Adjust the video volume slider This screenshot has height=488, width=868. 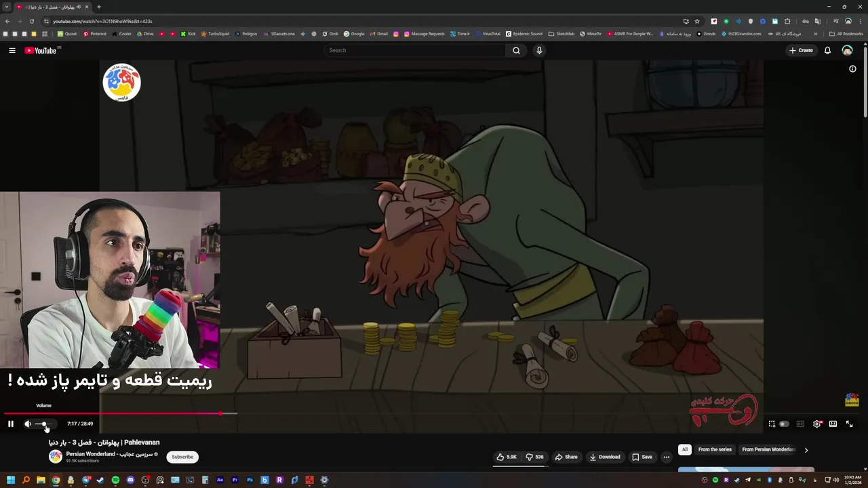click(x=45, y=424)
